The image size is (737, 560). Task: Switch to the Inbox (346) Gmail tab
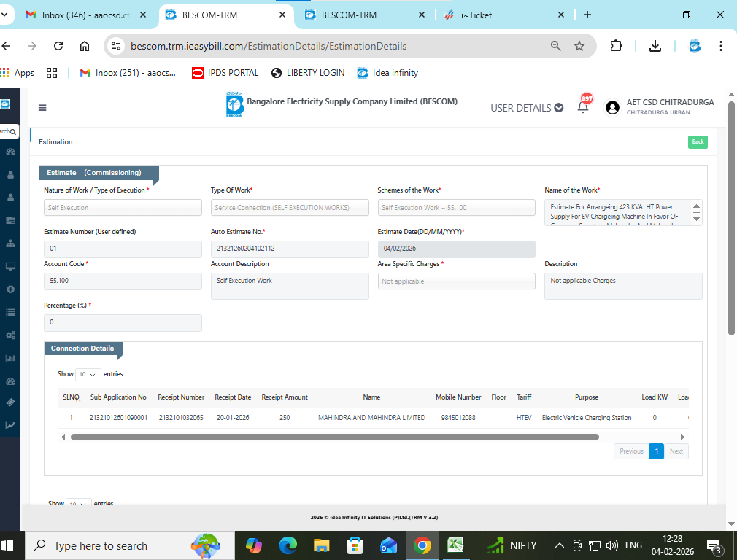click(x=85, y=15)
